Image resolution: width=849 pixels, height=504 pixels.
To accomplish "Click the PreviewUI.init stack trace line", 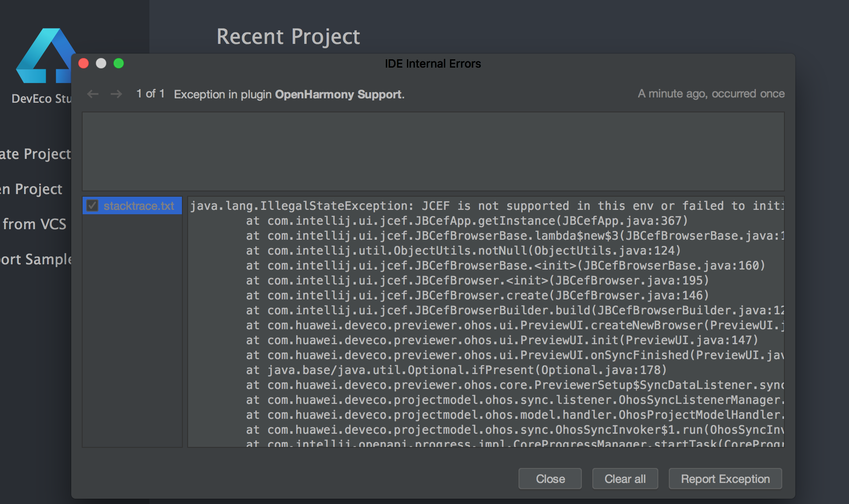I will [502, 340].
